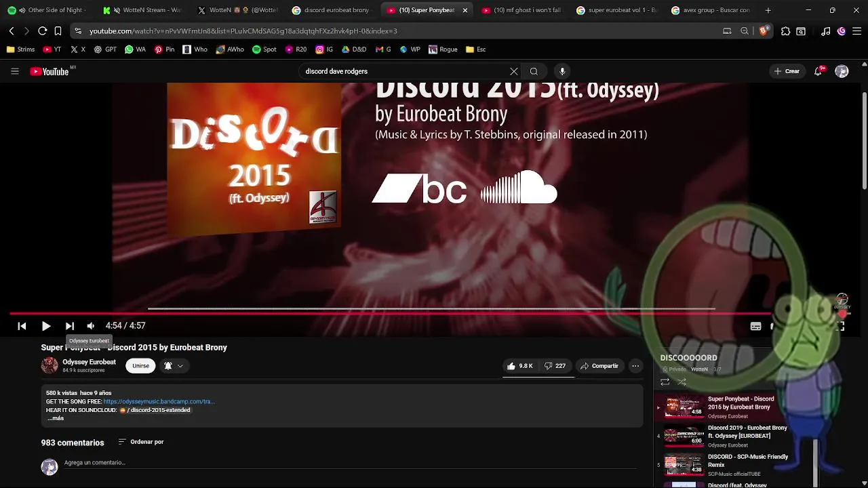Click the page vertical scrollbar

864,140
